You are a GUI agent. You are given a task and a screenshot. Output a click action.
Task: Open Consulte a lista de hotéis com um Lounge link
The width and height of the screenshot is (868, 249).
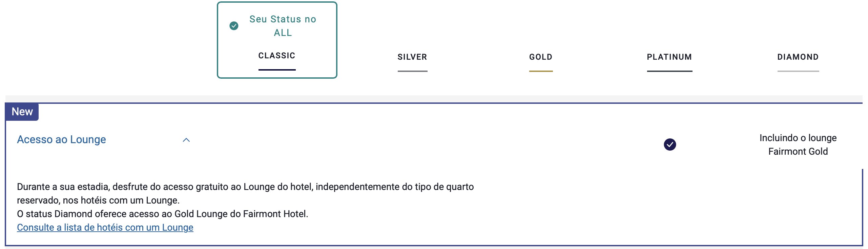pyautogui.click(x=105, y=227)
